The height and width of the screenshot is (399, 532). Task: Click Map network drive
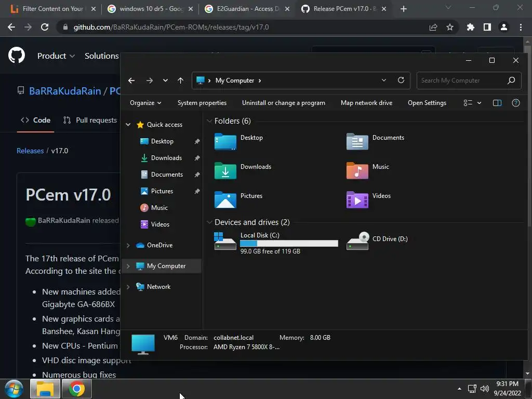(366, 103)
